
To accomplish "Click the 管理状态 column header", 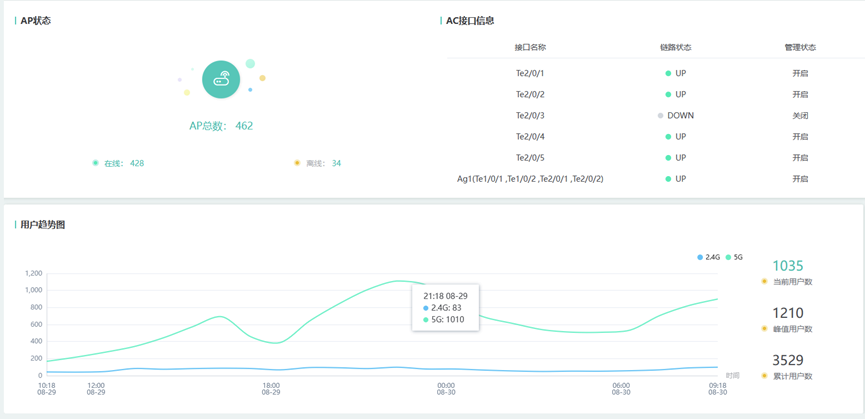I will click(x=800, y=47).
